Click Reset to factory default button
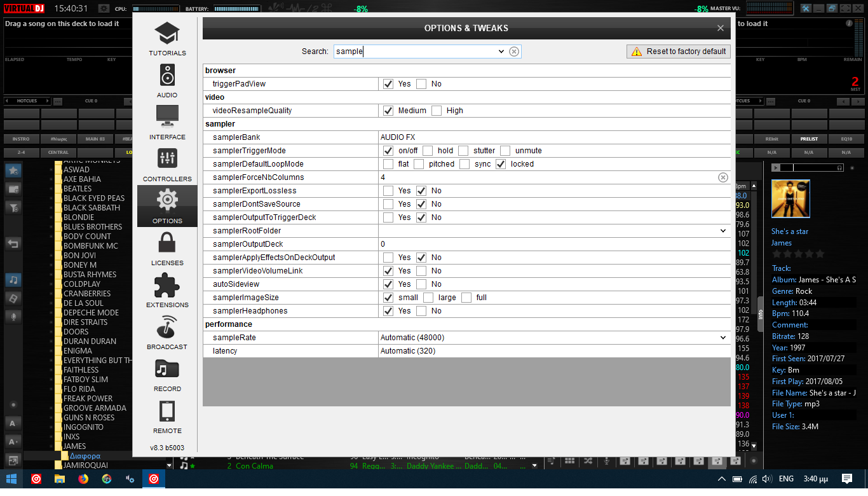The height and width of the screenshot is (496, 868). [678, 52]
